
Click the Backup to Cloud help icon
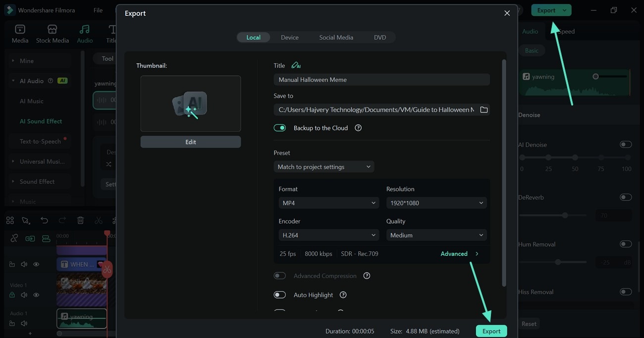pos(358,128)
